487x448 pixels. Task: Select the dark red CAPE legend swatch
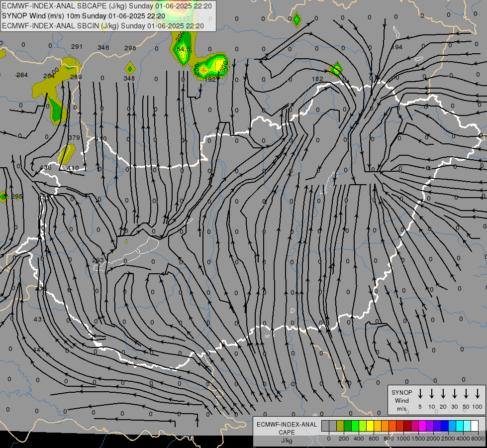pos(407,426)
